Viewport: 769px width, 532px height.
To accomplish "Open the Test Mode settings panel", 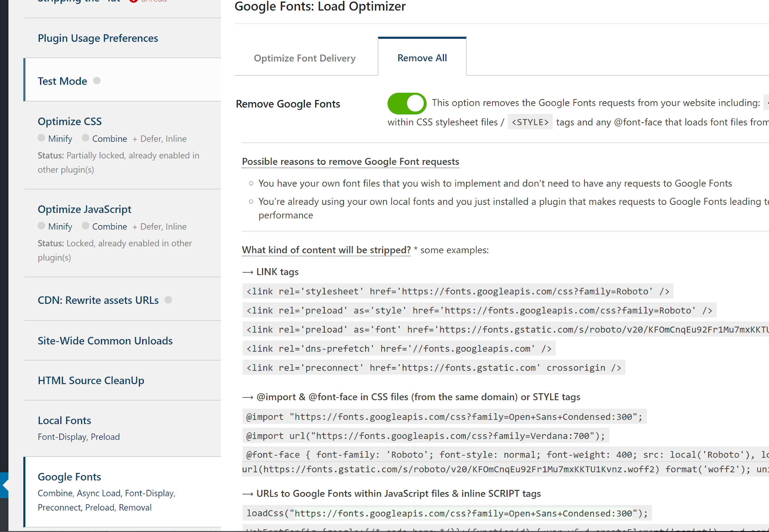I will pyautogui.click(x=62, y=81).
